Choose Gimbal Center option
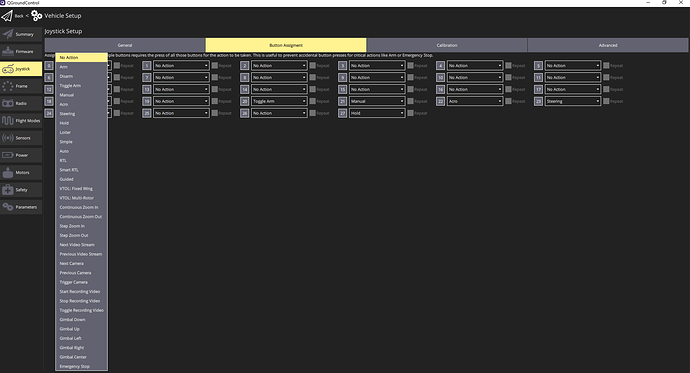The height and width of the screenshot is (373, 690). [81, 357]
